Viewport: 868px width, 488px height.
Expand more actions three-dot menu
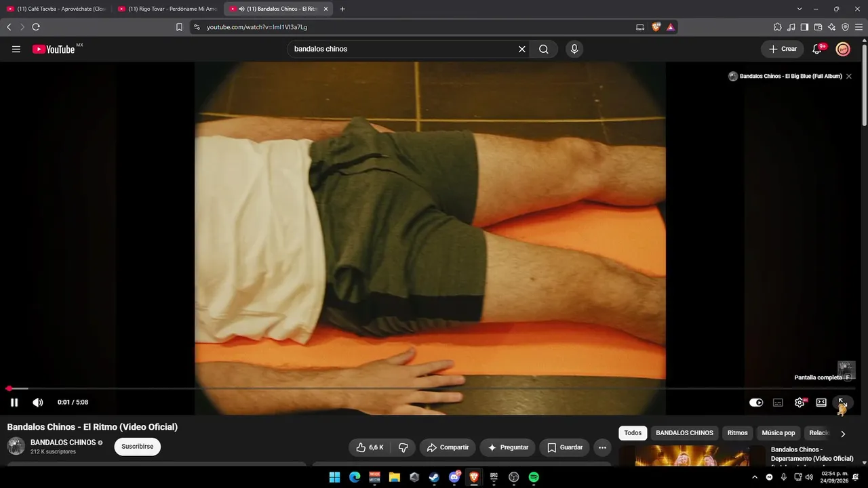click(602, 447)
